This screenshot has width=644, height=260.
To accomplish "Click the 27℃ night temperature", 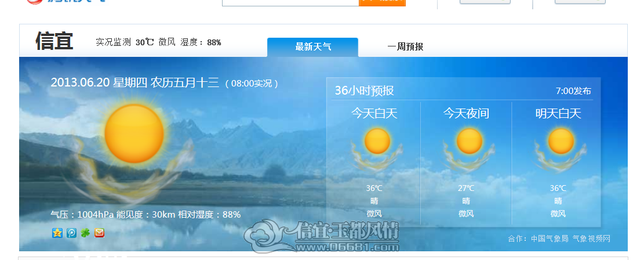I will [466, 189].
